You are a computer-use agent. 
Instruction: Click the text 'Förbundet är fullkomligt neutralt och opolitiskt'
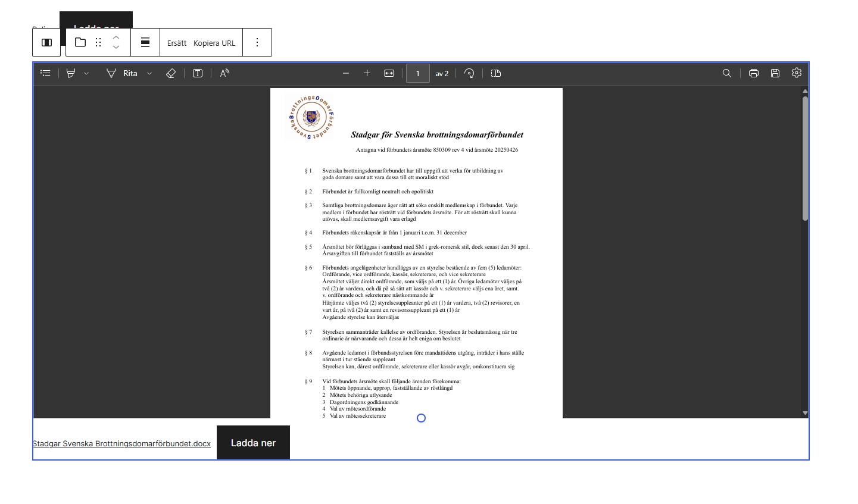(x=378, y=192)
